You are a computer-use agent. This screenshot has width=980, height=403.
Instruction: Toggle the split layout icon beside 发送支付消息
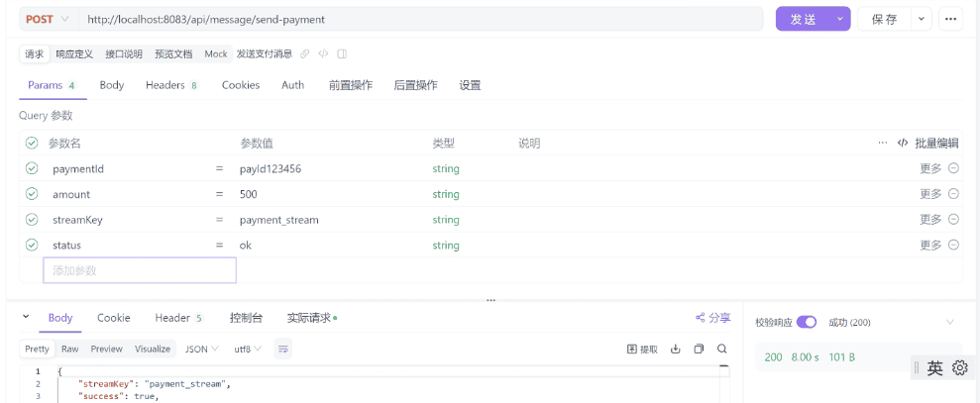(342, 53)
